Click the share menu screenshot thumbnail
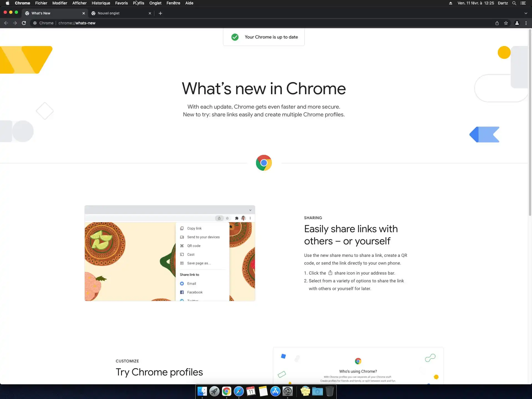 (x=170, y=253)
